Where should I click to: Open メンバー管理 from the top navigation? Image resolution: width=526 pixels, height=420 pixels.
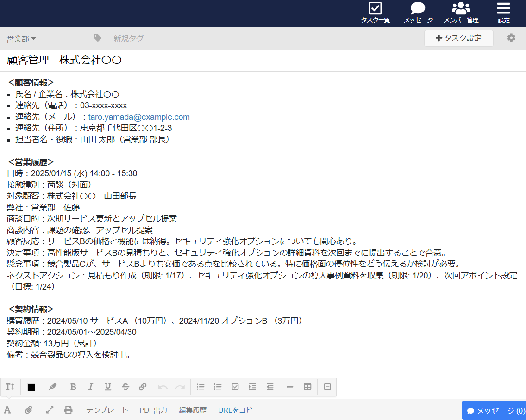coord(461,12)
